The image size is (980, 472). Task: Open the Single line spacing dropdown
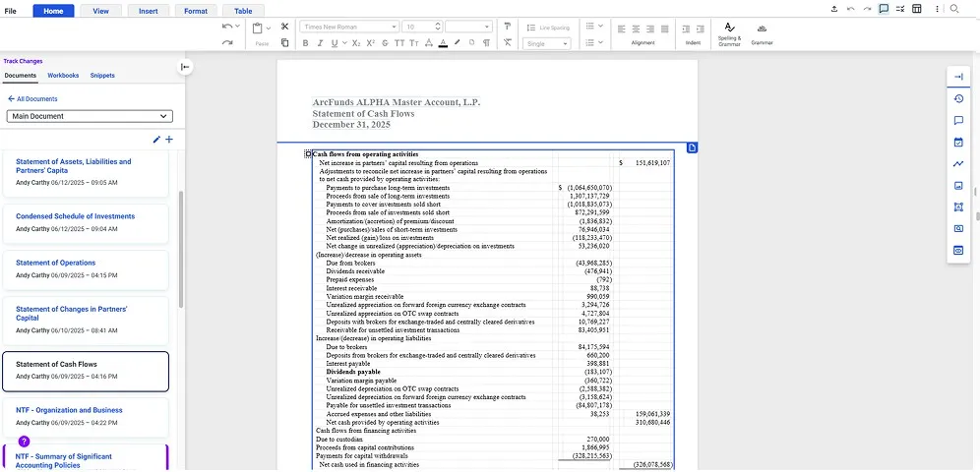[x=547, y=43]
